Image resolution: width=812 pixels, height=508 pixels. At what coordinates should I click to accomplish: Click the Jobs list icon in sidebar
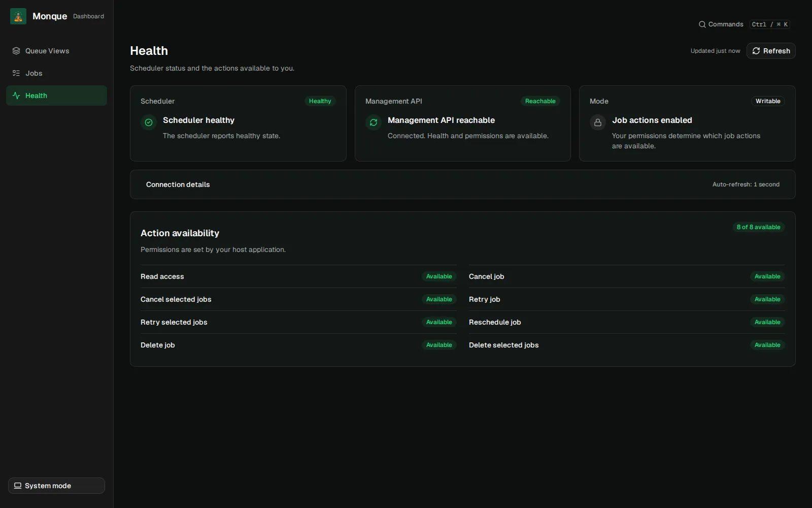point(16,73)
